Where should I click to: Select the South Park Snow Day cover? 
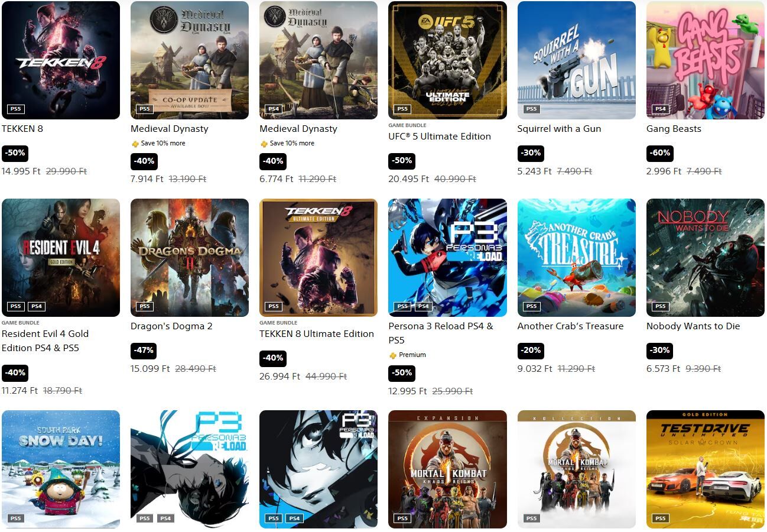(61, 469)
